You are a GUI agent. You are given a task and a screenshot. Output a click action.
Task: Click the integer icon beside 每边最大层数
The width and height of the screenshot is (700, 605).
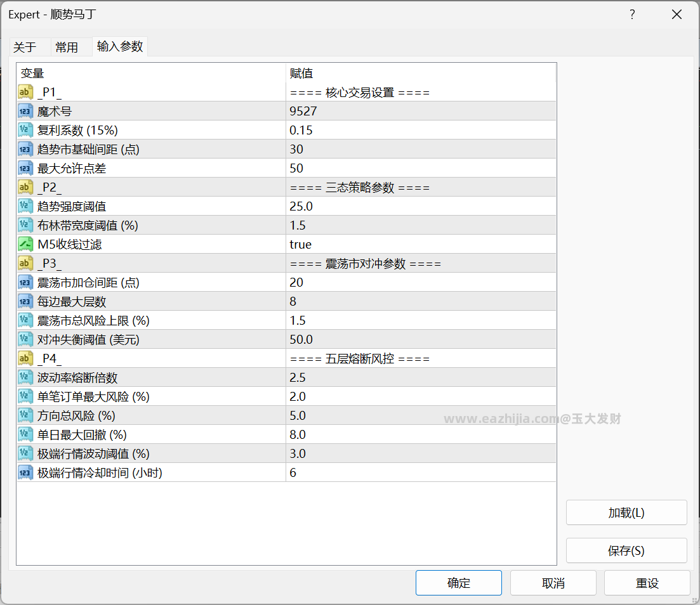click(x=25, y=301)
